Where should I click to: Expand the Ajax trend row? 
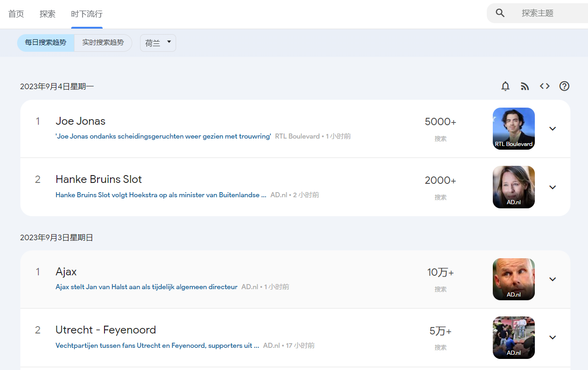pyautogui.click(x=552, y=279)
